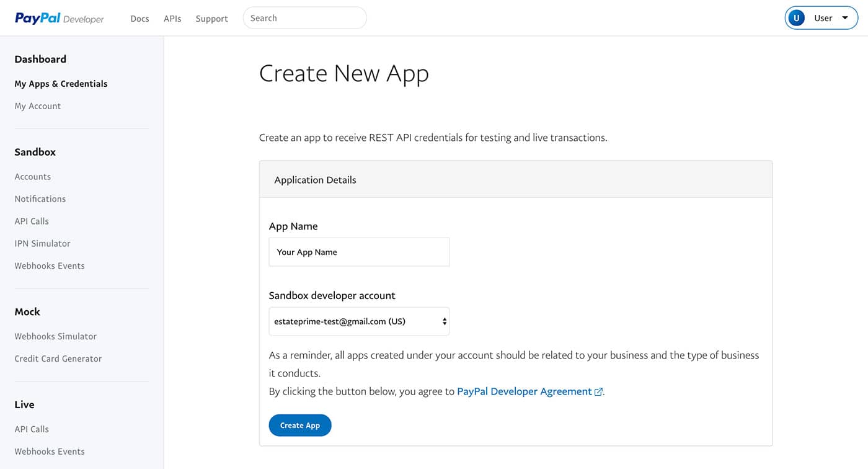The height and width of the screenshot is (469, 868).
Task: Open the Docs menu
Action: tap(139, 19)
